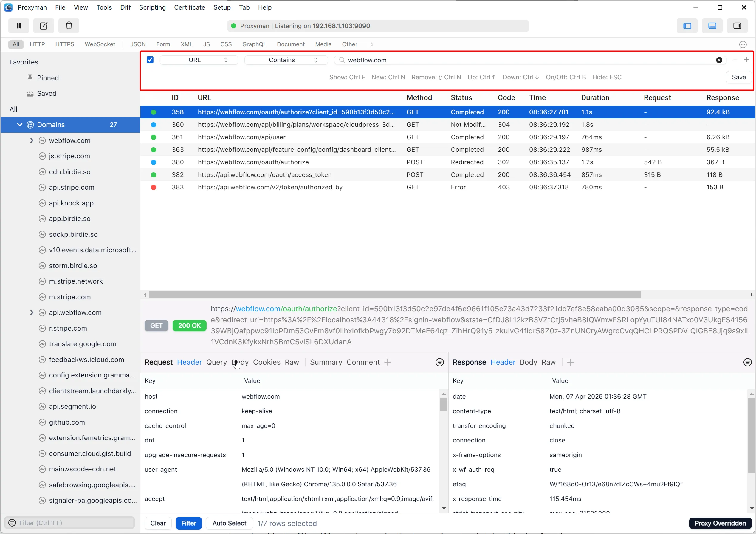The image size is (756, 534).
Task: Toggle the right panel layout icon
Action: point(737,26)
